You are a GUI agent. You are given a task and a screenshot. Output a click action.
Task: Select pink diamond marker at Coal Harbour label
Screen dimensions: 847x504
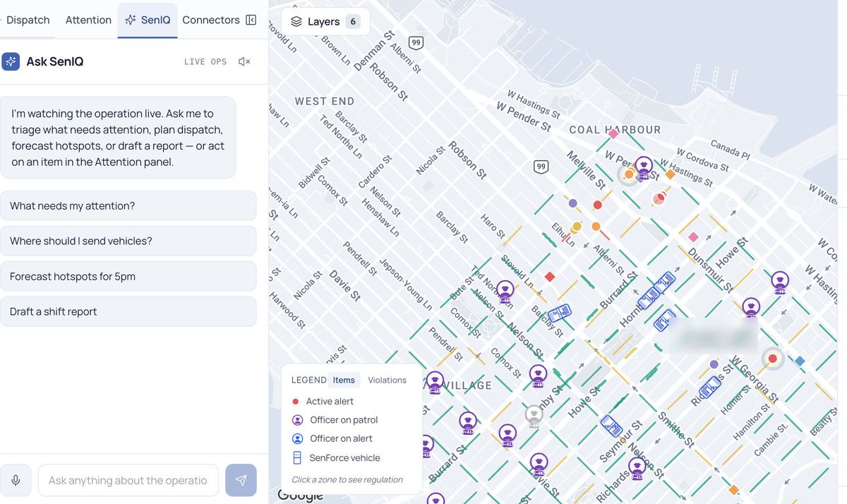click(613, 133)
